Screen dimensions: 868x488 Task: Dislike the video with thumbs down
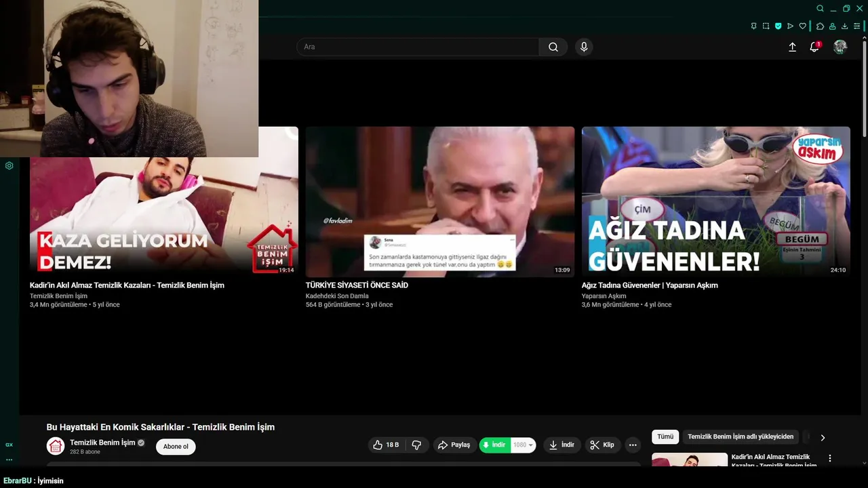[x=416, y=445]
